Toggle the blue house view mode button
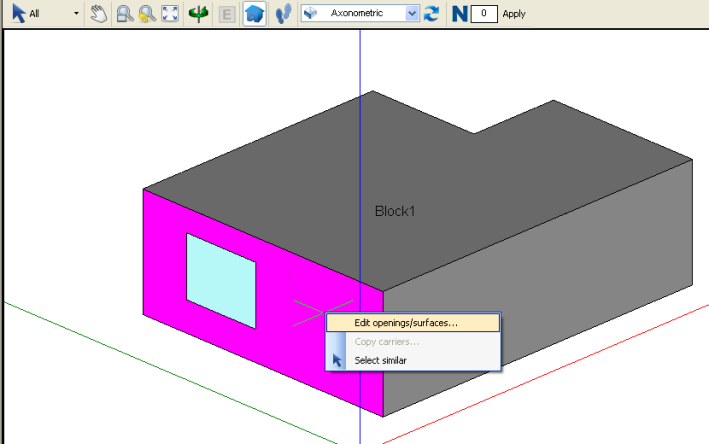This screenshot has width=709, height=444. coord(254,14)
